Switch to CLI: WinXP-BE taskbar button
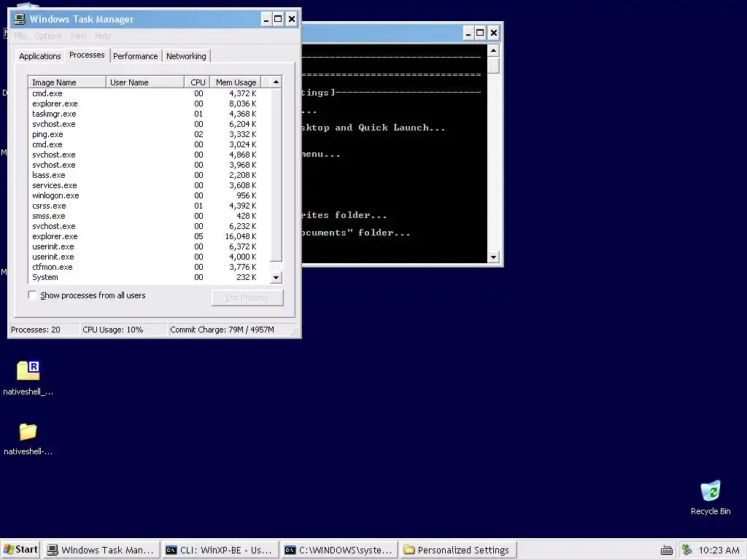This screenshot has width=747, height=560. tap(220, 550)
